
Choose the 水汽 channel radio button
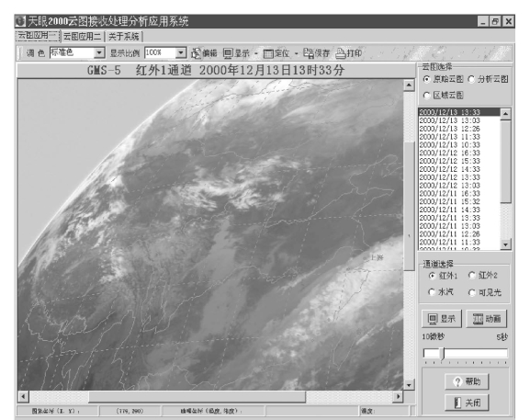tap(432, 292)
